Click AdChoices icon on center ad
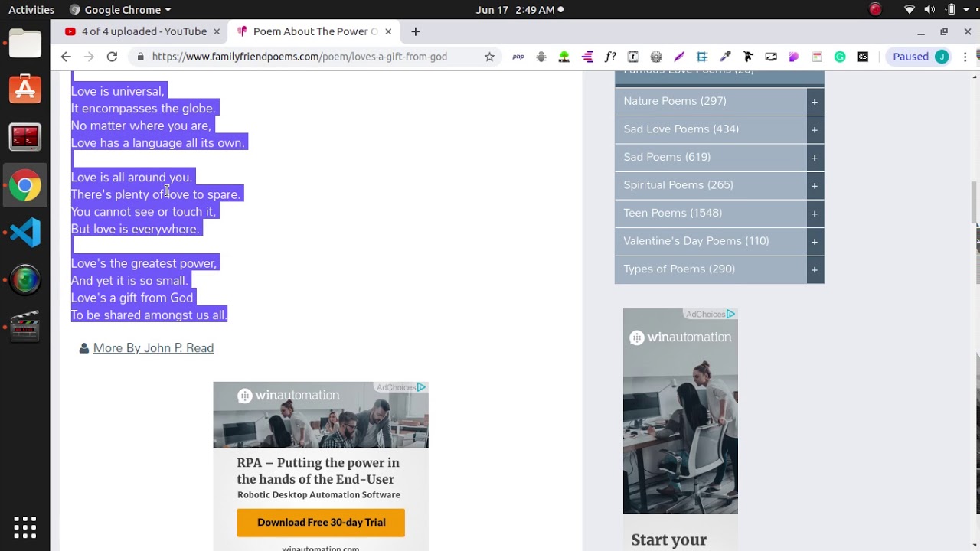This screenshot has height=551, width=980. pos(421,387)
